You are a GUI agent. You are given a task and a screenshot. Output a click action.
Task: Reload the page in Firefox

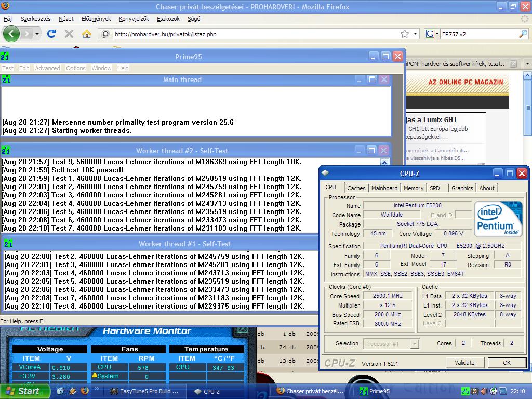(51, 34)
